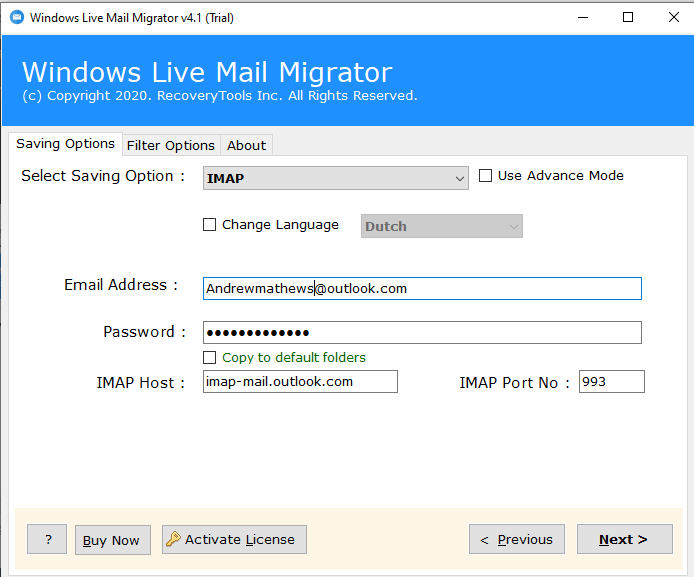Click the 'Windows Live Mail Migrator' banner heading

point(207,72)
